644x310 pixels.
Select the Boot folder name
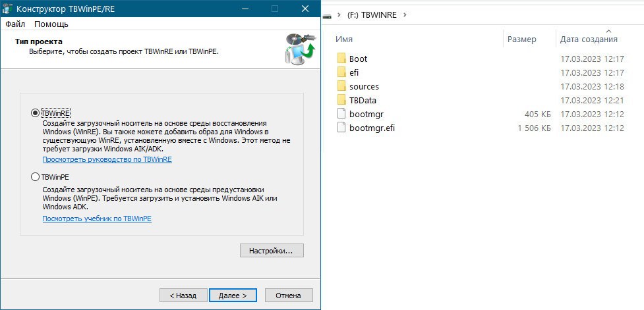pos(358,59)
